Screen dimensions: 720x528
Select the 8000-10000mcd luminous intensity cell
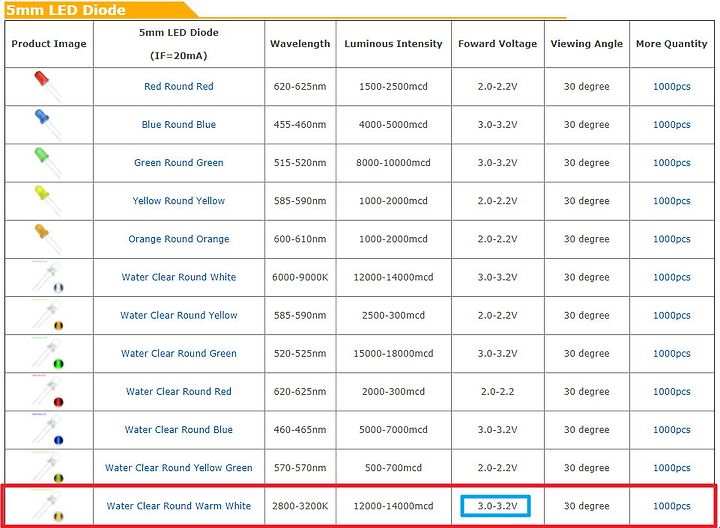click(393, 163)
